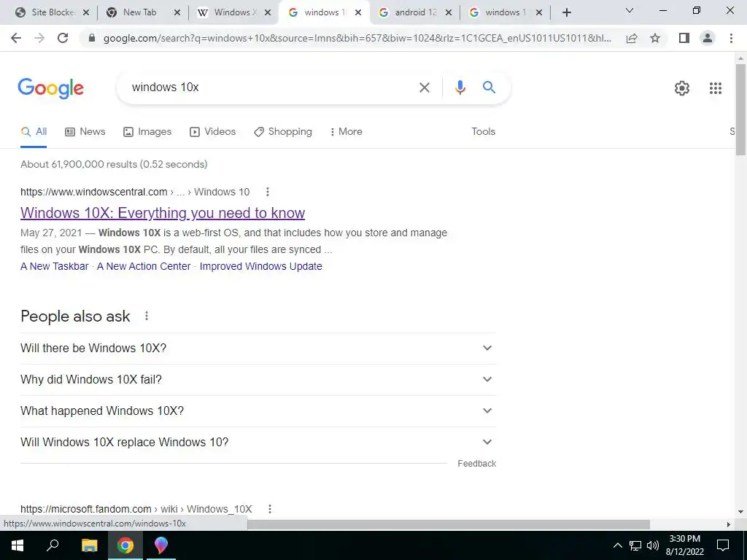Bookmark this page with star icon
Screen dimensions: 747x560
click(x=655, y=38)
